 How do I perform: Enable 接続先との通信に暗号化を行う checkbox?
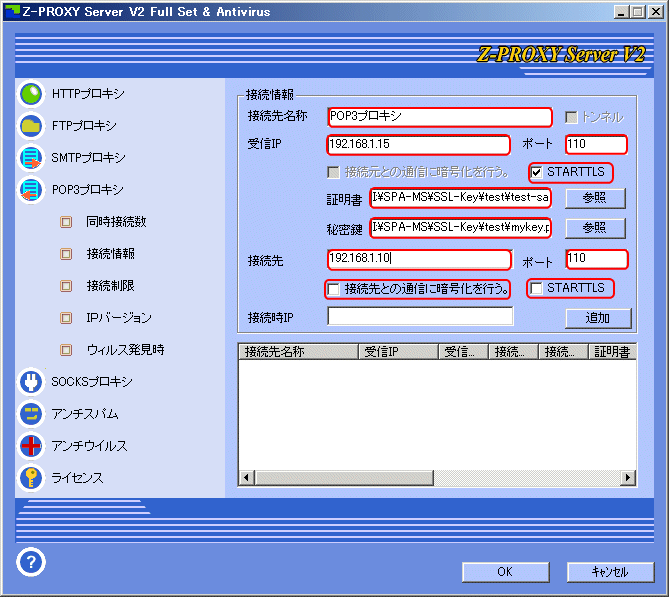point(333,289)
